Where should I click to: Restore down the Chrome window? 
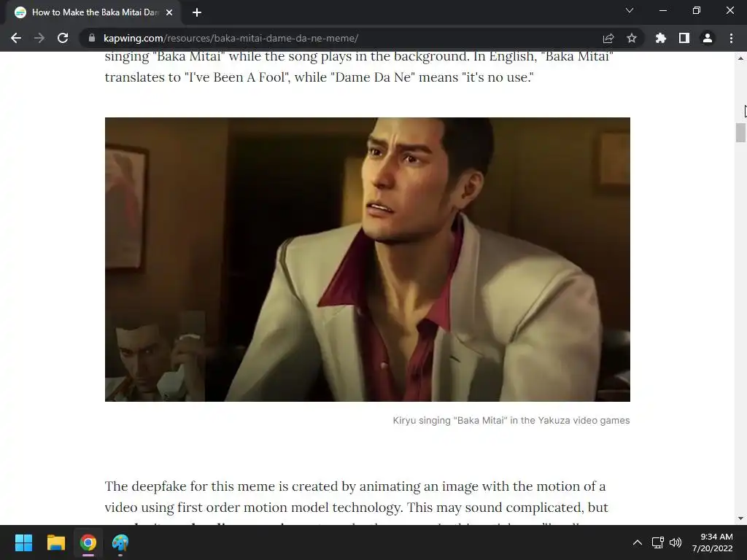697,10
